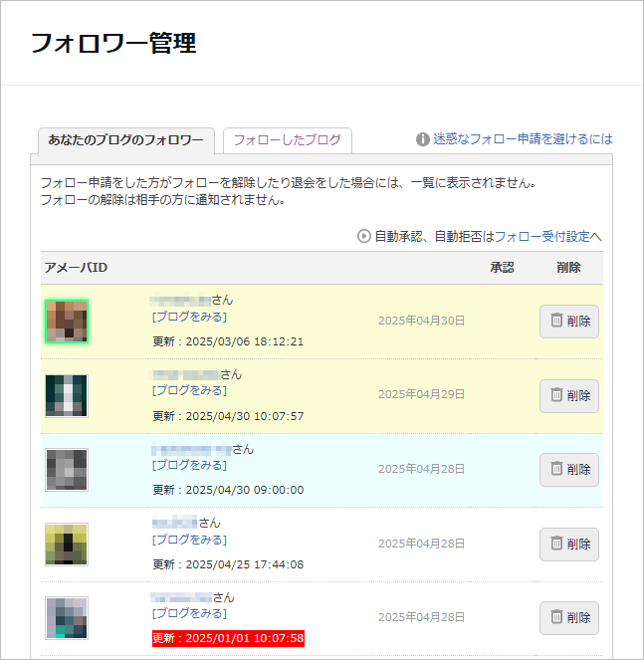This screenshot has height=660, width=644.
Task: Open [ブログをみる] for follower updated 2025/04/25 17:44:08
Action: 189,540
